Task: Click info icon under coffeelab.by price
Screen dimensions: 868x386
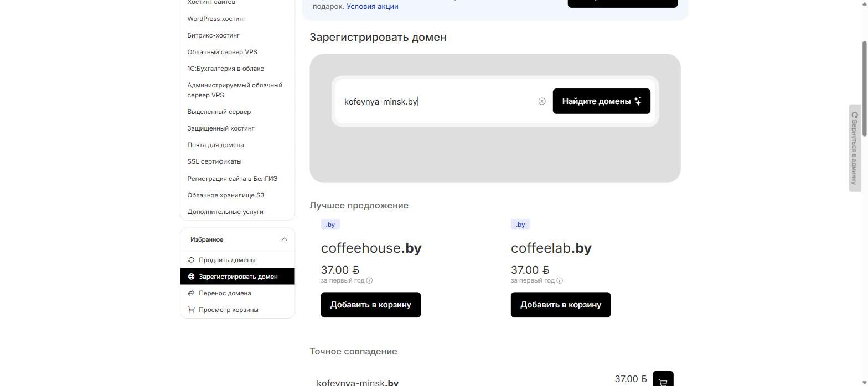Action: click(x=560, y=280)
